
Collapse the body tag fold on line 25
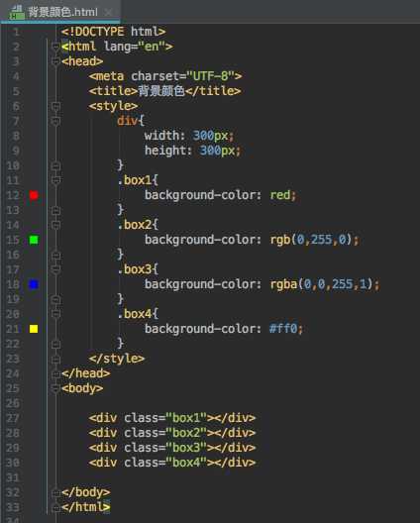[x=56, y=388]
